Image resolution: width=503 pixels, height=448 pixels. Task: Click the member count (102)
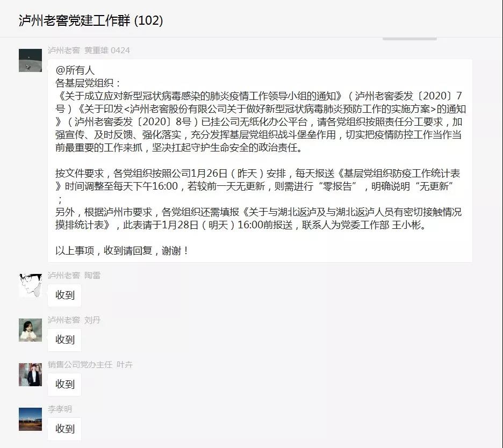point(148,20)
